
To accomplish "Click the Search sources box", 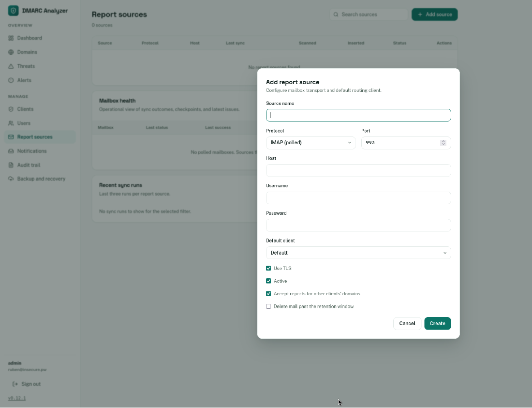I will click(369, 15).
